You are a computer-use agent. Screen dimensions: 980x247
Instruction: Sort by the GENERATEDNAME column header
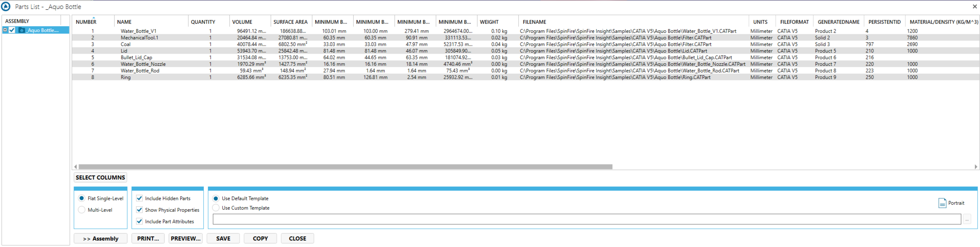pos(839,22)
